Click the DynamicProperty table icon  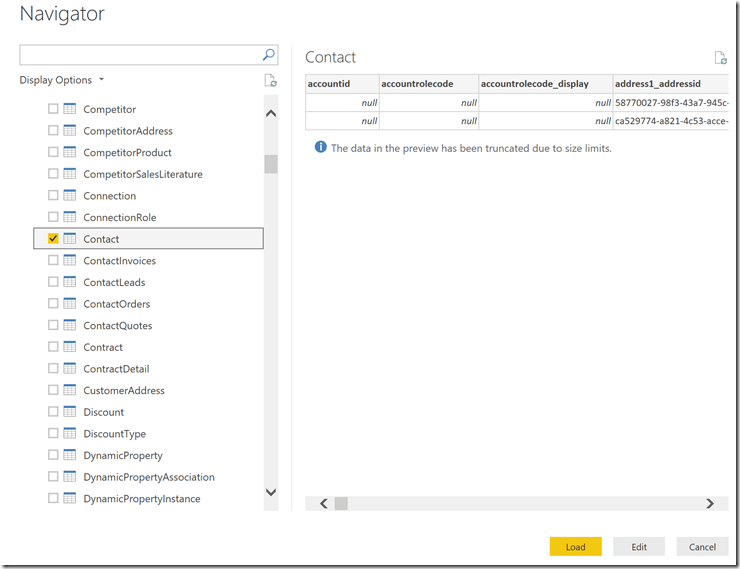(x=70, y=455)
